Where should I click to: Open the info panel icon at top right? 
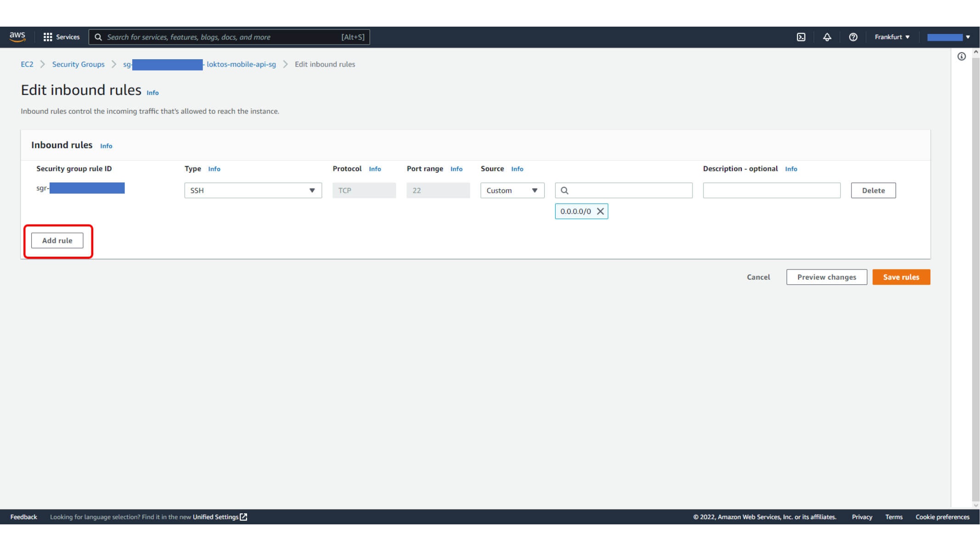coord(962,56)
